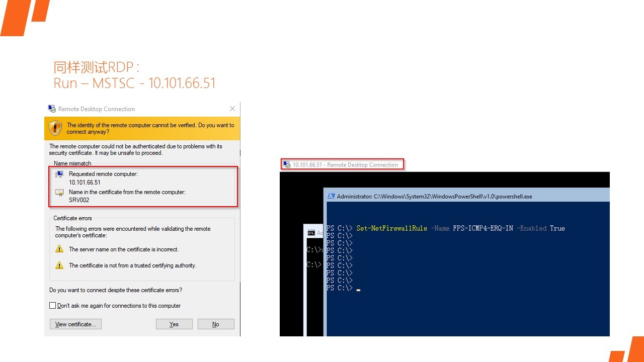Screen dimensions: 644x362
Task: Click the 同样测试RDP heading text
Action: coord(96,67)
